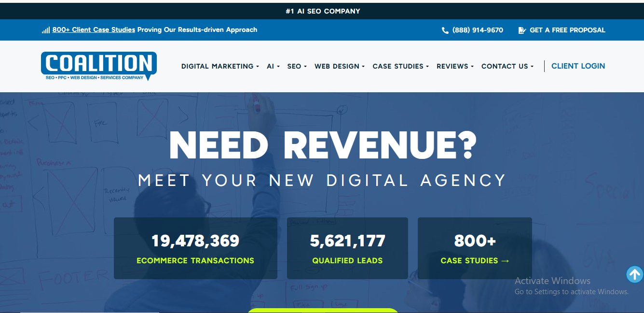Screen dimensions: 644x313
Task: Click the Ecommerce Transactions stat card
Action: click(x=195, y=248)
